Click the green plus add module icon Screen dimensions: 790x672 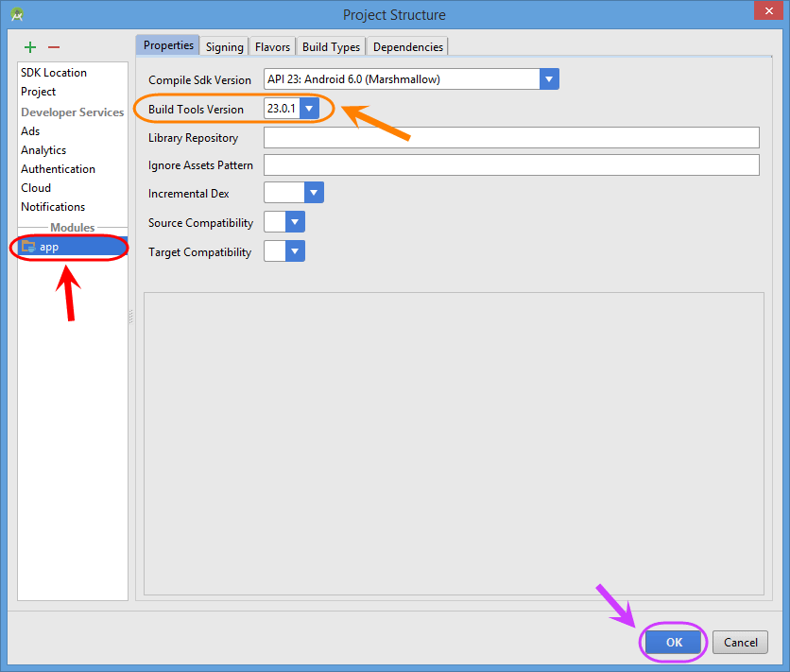tap(30, 47)
